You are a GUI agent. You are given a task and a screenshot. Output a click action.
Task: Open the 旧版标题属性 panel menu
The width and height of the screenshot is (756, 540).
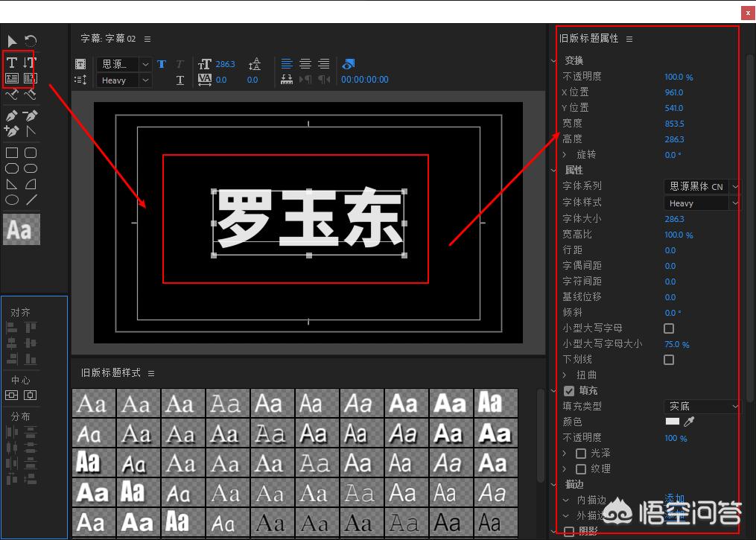pos(629,39)
